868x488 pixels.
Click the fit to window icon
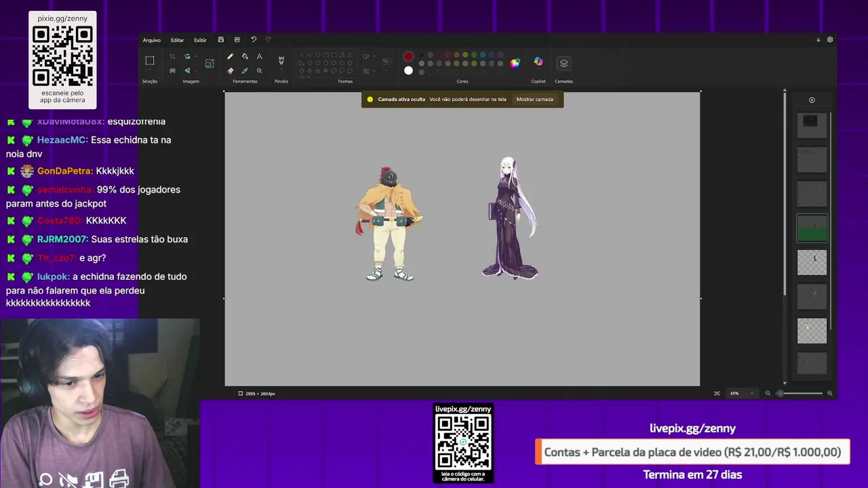tap(717, 393)
